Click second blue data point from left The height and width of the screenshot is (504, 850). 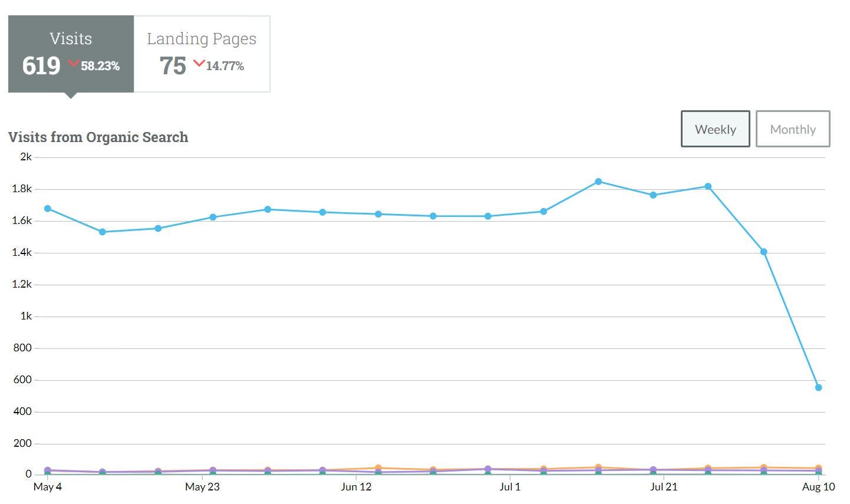click(103, 232)
